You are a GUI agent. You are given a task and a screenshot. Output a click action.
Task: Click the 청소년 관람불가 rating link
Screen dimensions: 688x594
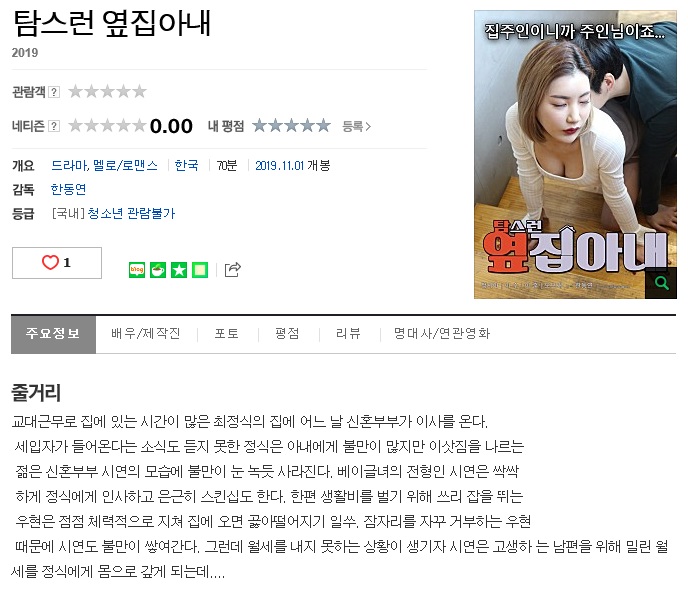131,214
